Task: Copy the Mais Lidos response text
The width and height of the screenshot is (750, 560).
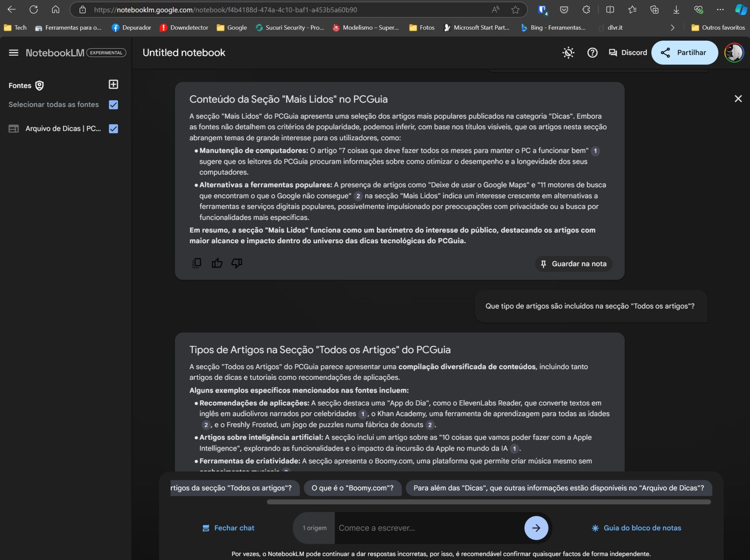Action: [x=197, y=263]
